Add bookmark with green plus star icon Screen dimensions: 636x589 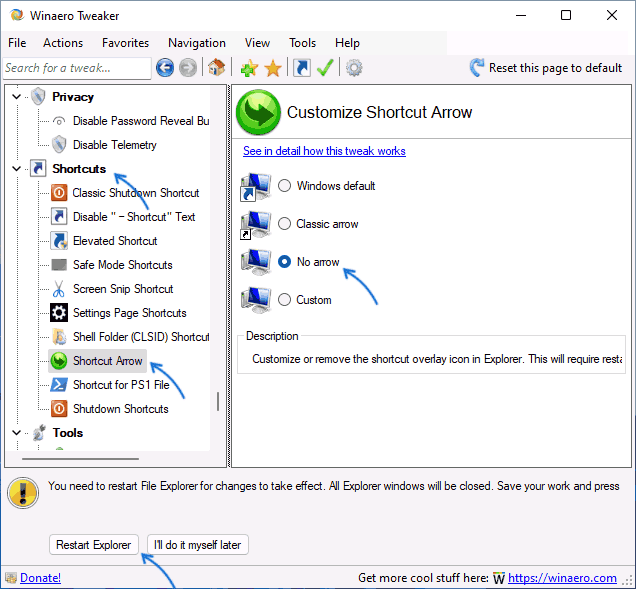click(x=249, y=68)
